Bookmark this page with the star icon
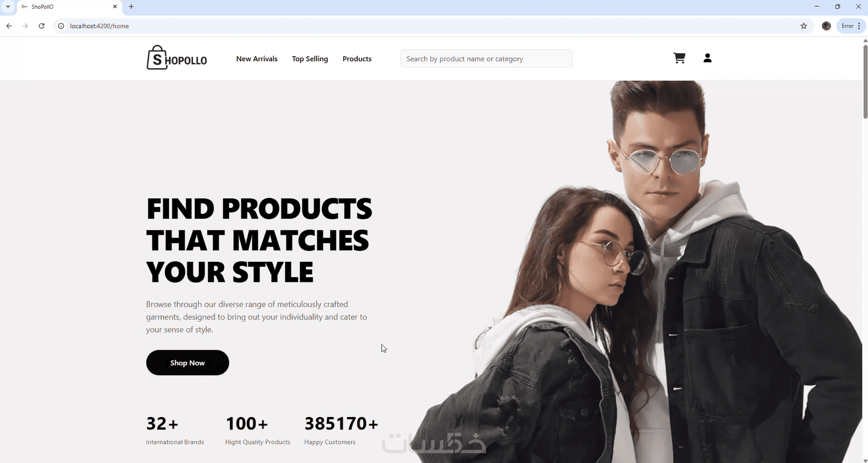Image resolution: width=868 pixels, height=463 pixels. (x=803, y=26)
